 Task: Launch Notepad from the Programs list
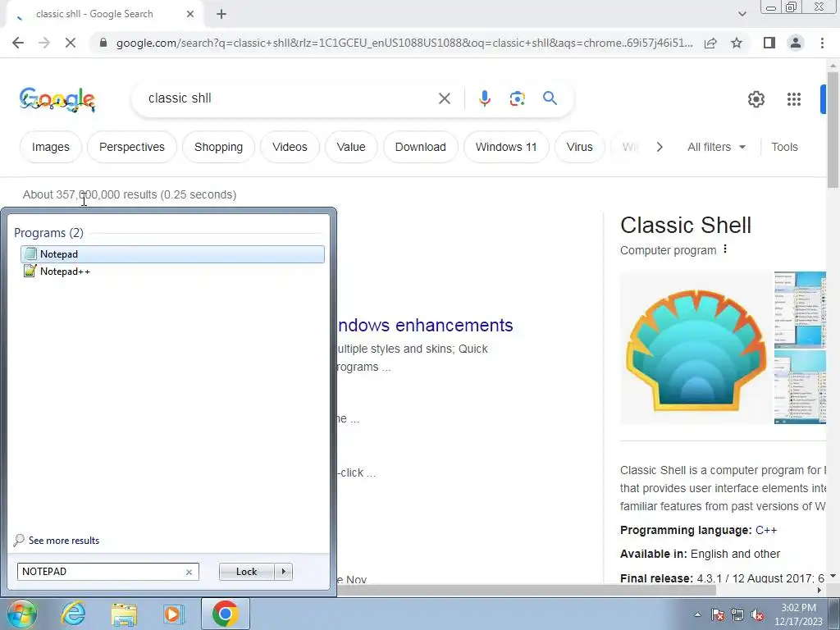(172, 254)
